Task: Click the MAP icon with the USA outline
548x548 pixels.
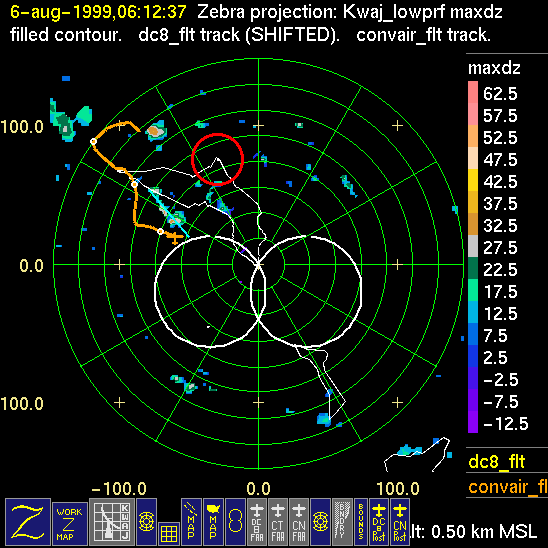Action: [x=213, y=521]
